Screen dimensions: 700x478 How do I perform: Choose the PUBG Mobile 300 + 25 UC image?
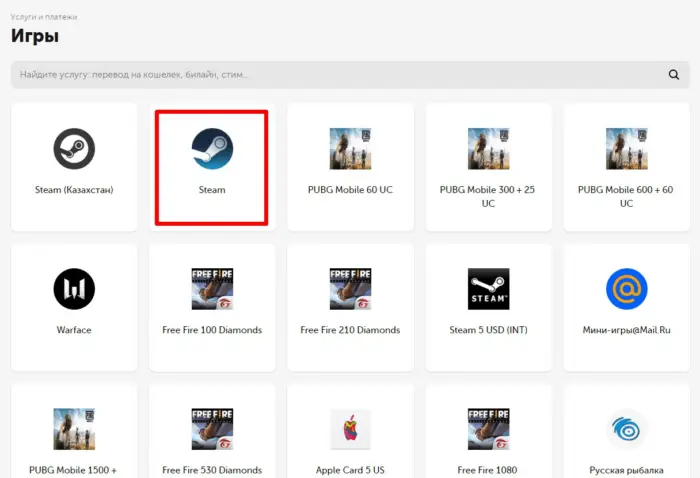488,149
